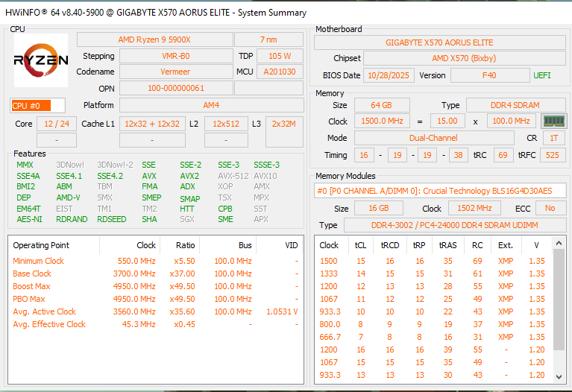Click scroll down arrow in memory timings table
572x392 pixels.
[559, 377]
